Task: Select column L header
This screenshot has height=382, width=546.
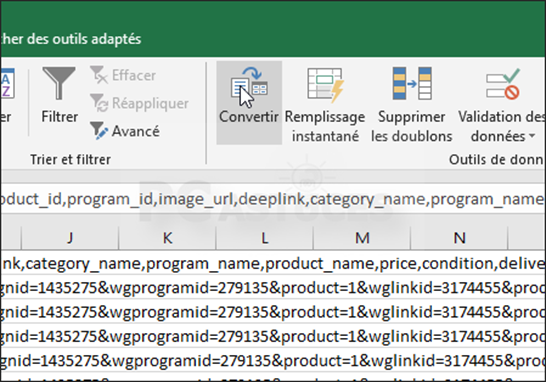Action: [265, 238]
